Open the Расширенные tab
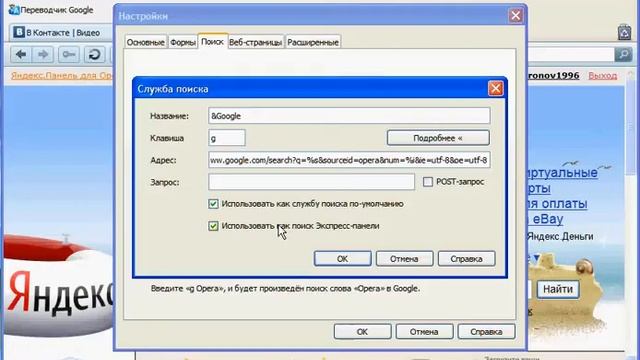 click(x=313, y=42)
